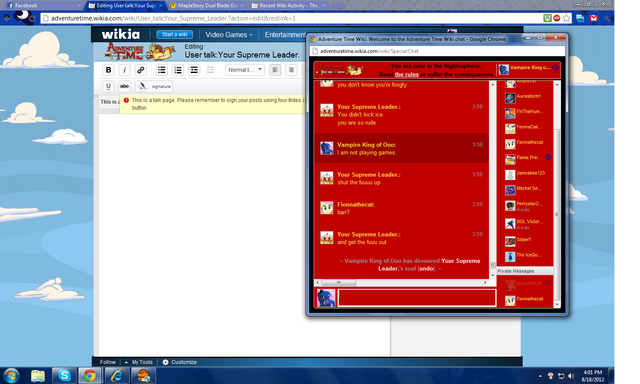Insert a numbered list

coord(178,70)
